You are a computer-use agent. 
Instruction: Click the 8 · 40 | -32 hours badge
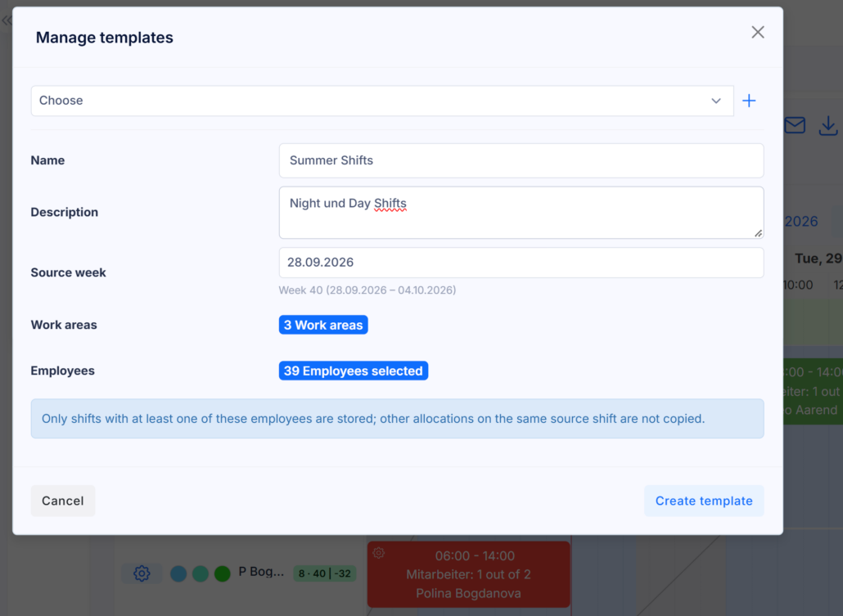[325, 573]
